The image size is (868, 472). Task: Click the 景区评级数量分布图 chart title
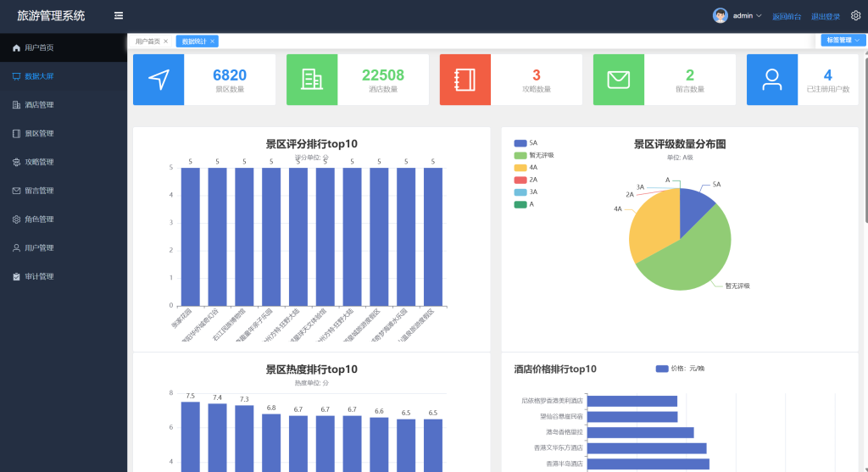[x=680, y=144]
